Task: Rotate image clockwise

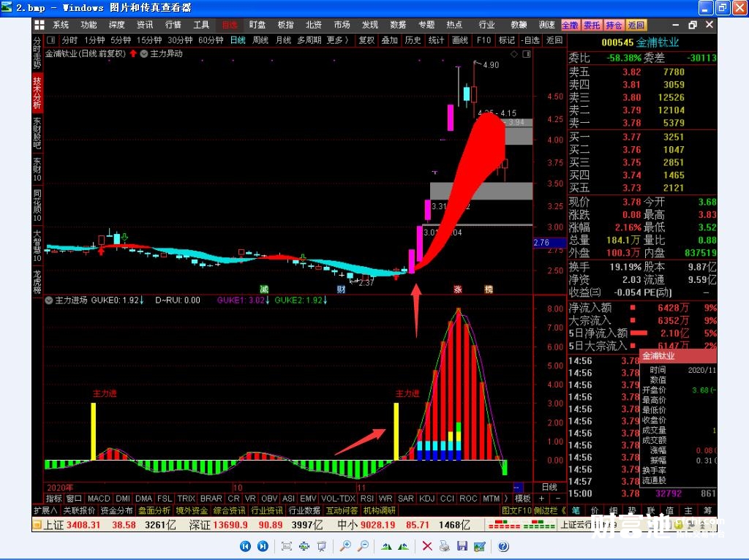Action: tap(386, 546)
